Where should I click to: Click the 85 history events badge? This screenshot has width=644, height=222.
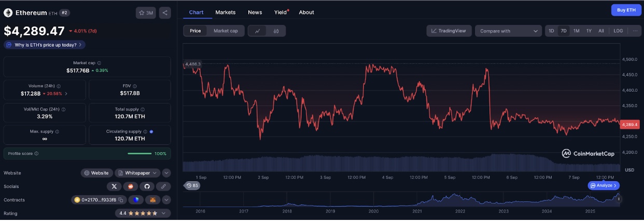pyautogui.click(x=192, y=185)
